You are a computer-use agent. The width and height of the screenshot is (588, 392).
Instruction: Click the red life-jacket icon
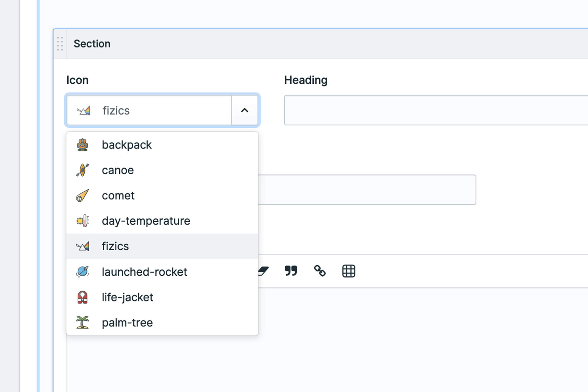click(83, 297)
